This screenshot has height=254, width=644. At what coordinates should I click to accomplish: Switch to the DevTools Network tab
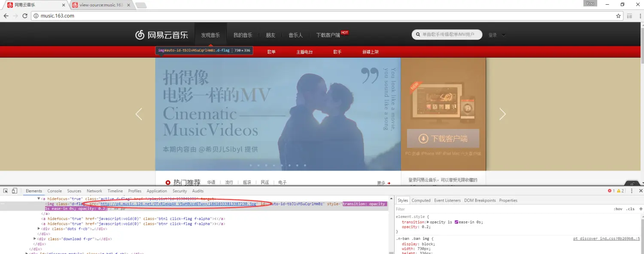pyautogui.click(x=94, y=191)
